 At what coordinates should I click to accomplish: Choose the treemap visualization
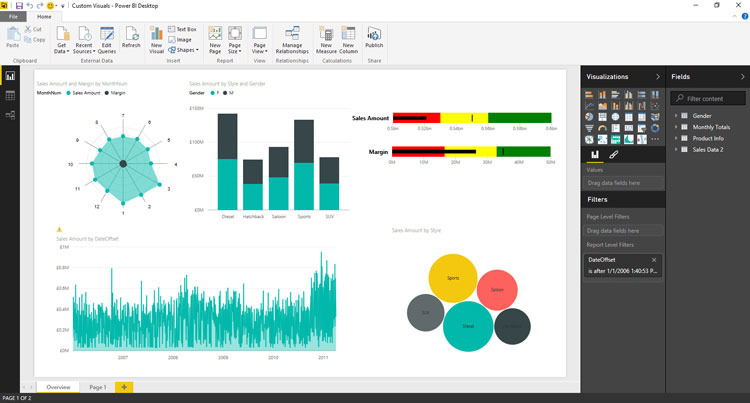pos(602,117)
